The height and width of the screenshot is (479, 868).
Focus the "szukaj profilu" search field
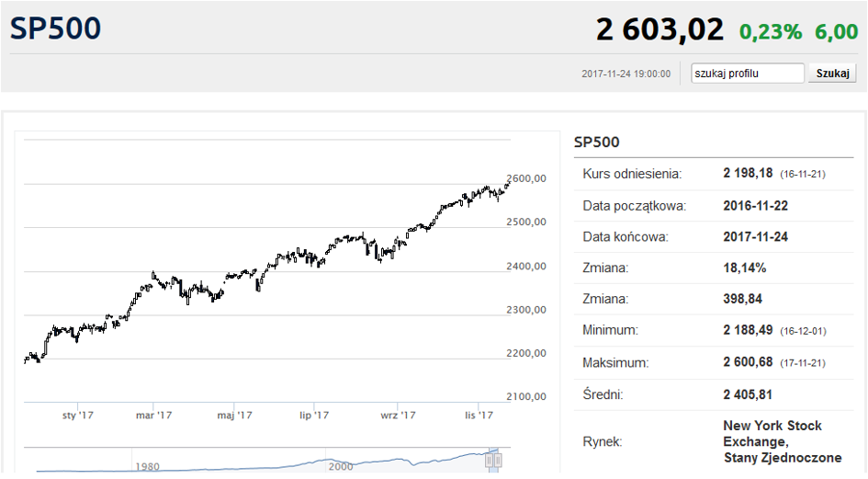[x=748, y=74]
